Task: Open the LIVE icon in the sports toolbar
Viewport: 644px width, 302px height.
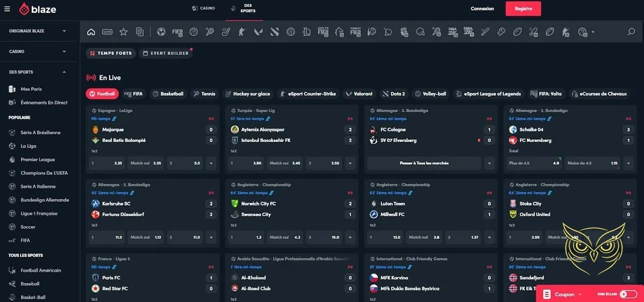Action: point(107,32)
